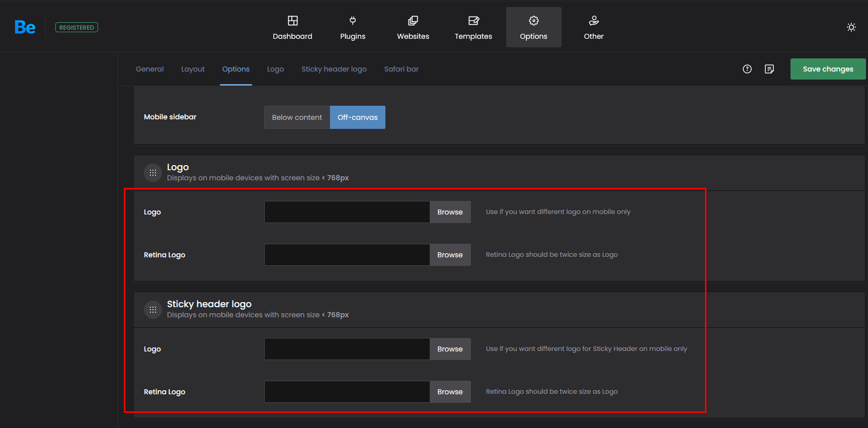The width and height of the screenshot is (868, 428).
Task: Click the Logo section grid handle icon
Action: click(153, 173)
